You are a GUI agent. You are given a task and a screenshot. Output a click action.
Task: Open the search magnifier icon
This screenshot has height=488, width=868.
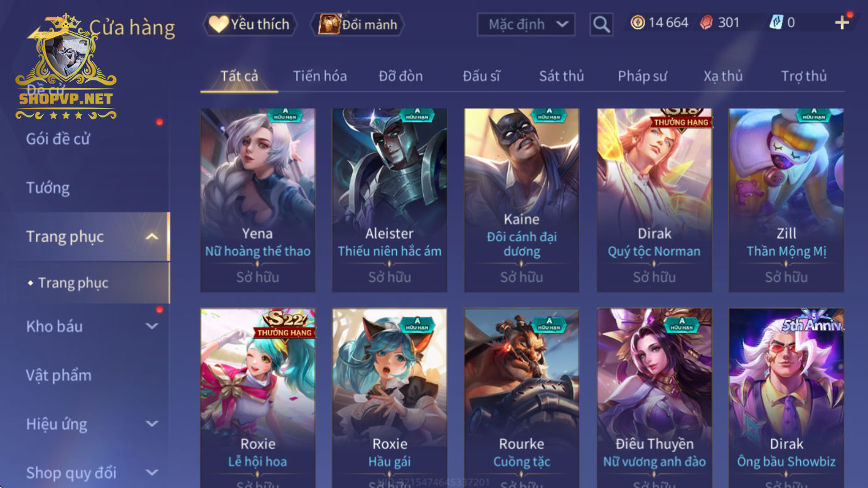tap(601, 24)
